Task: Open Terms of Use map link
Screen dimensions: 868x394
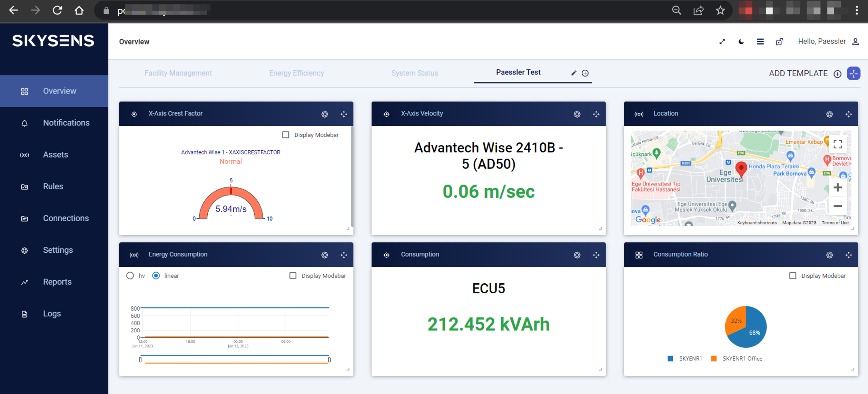Action: 835,223
